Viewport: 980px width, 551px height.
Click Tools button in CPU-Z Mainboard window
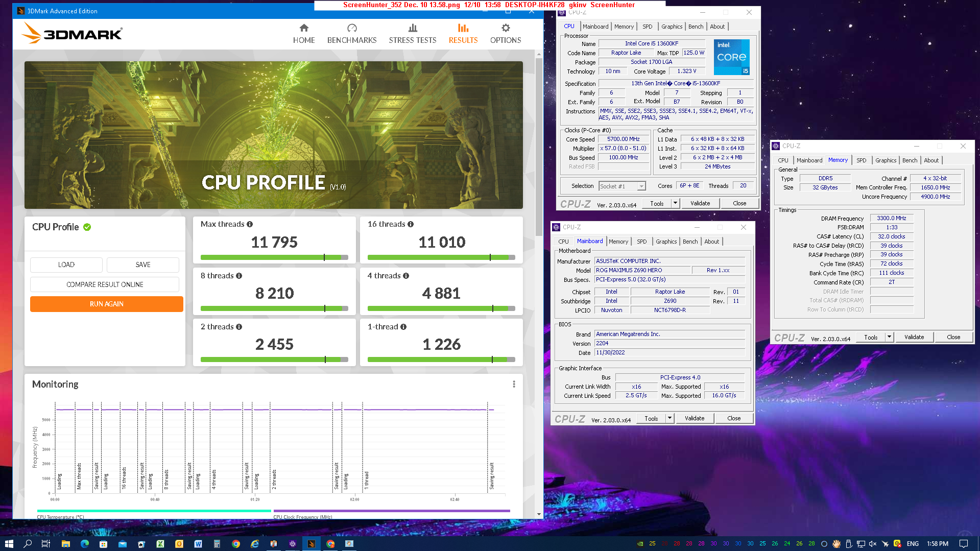651,418
